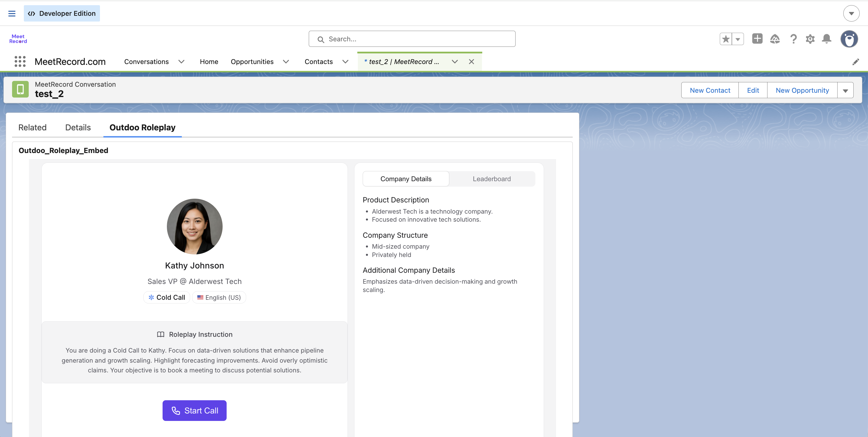Click the Start Call button

[194, 411]
